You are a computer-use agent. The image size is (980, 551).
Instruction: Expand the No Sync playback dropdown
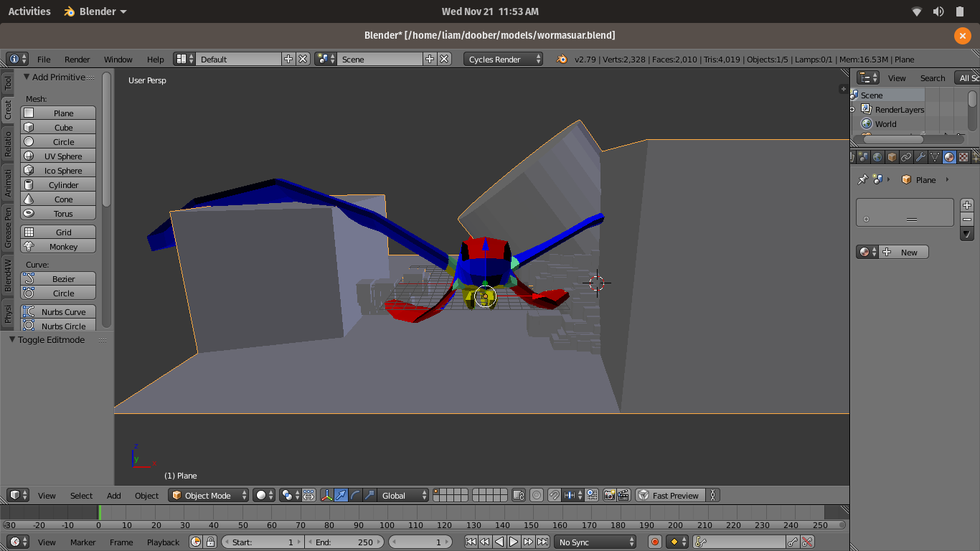point(595,542)
